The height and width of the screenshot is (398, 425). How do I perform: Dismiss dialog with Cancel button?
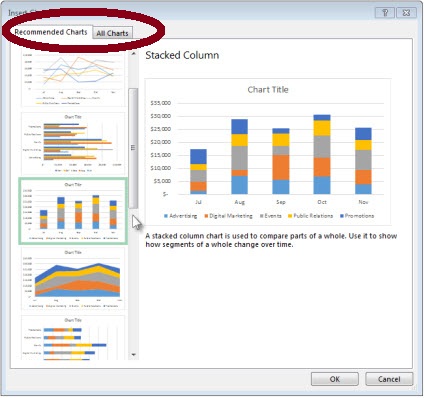coord(389,379)
